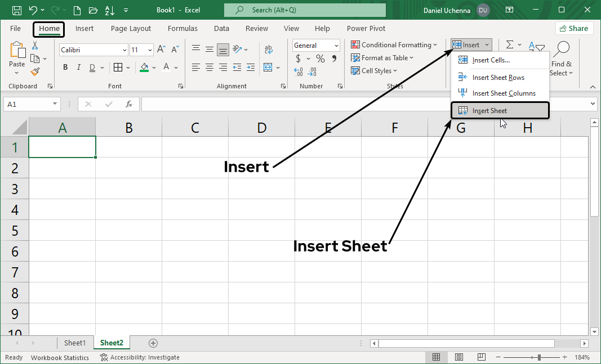Open the font size dropdown
Viewport: 601px width, 364px height.
point(150,50)
